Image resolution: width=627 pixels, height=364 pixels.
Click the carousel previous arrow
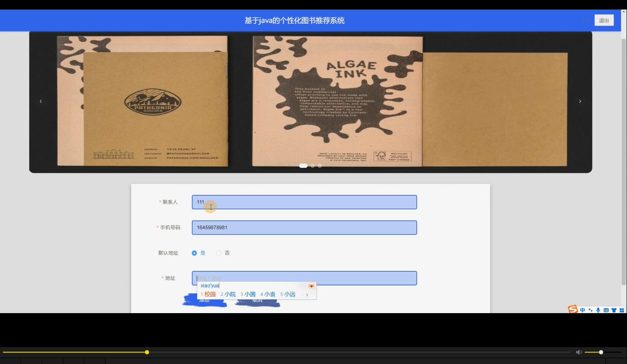[41, 101]
